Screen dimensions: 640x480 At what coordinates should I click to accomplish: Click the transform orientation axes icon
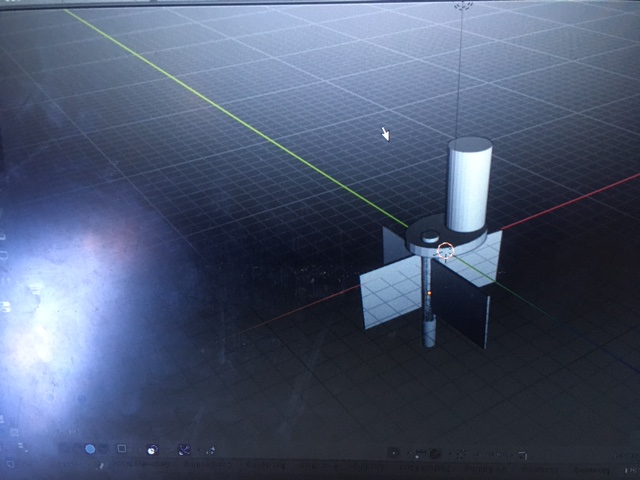[x=524, y=455]
